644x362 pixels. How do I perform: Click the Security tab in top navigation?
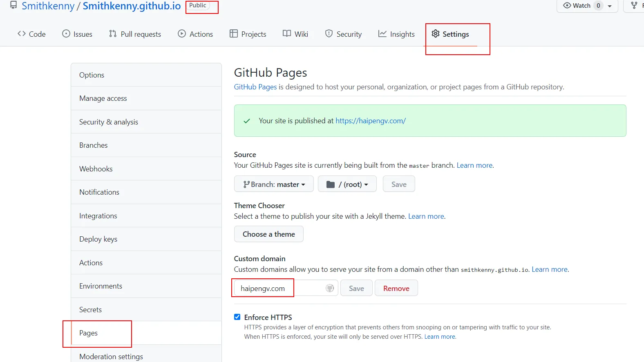point(343,34)
